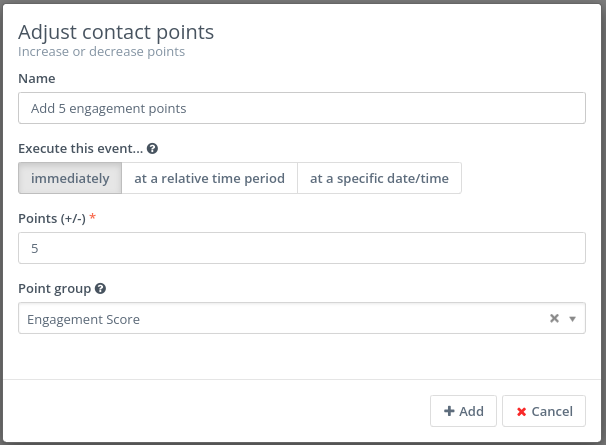Click the 'Points (+/-)' label

(x=52, y=218)
